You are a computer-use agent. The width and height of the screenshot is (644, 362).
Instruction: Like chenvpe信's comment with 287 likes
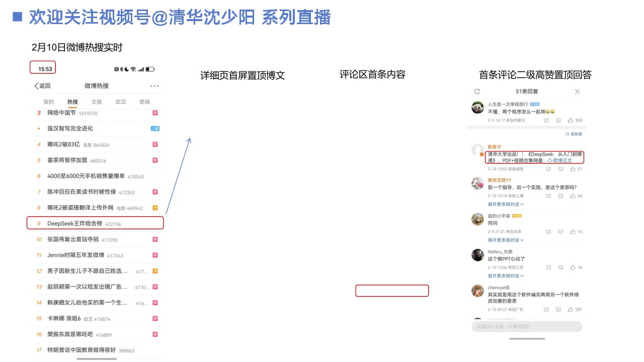click(571, 310)
